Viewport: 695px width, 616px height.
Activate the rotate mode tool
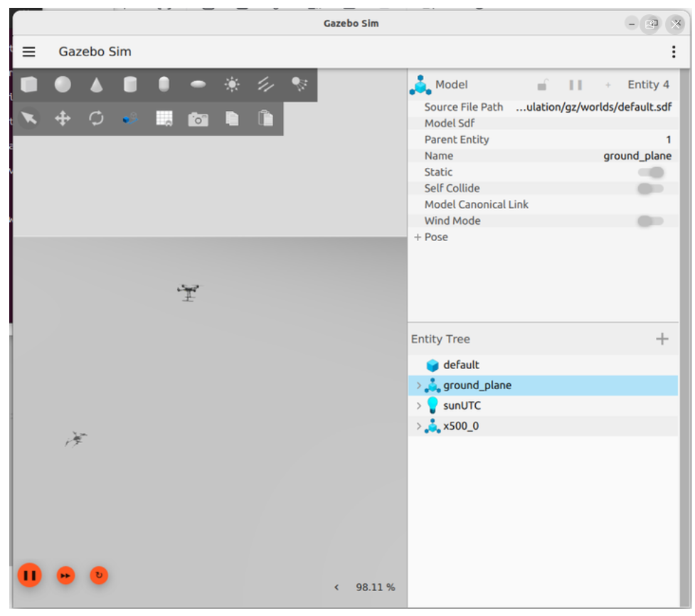(x=96, y=118)
